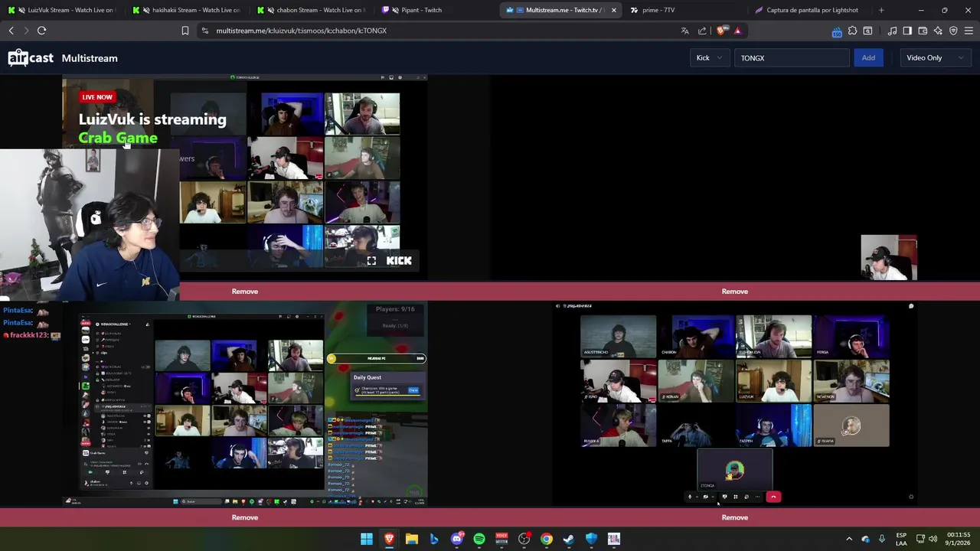This screenshot has width=980, height=551.
Task: Remove the top-right stream with small webcam
Action: pyautogui.click(x=735, y=292)
